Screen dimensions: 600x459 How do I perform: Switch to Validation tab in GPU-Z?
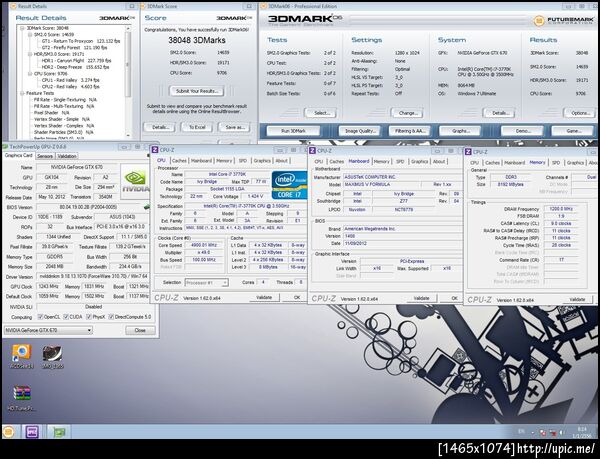(67, 156)
